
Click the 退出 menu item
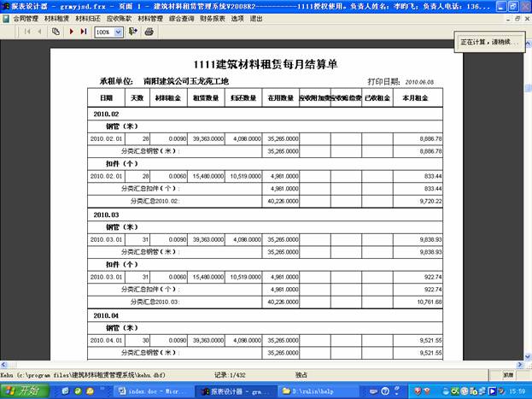pyautogui.click(x=256, y=17)
